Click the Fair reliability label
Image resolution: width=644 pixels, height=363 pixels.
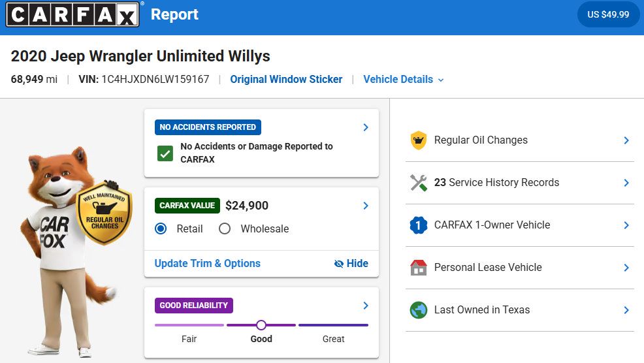tap(189, 339)
